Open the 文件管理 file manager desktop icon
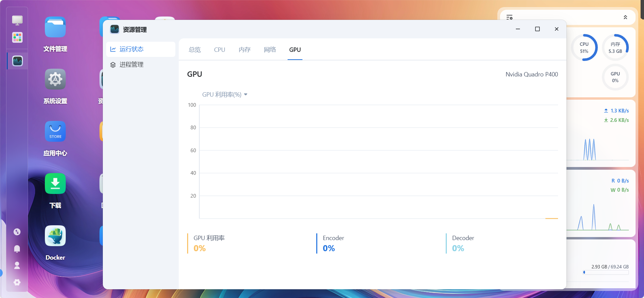 point(55,27)
